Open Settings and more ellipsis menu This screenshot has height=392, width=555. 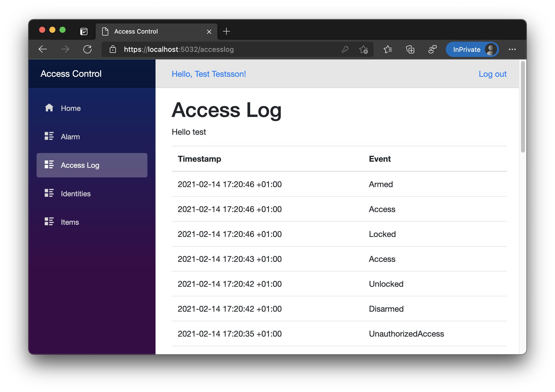[512, 49]
